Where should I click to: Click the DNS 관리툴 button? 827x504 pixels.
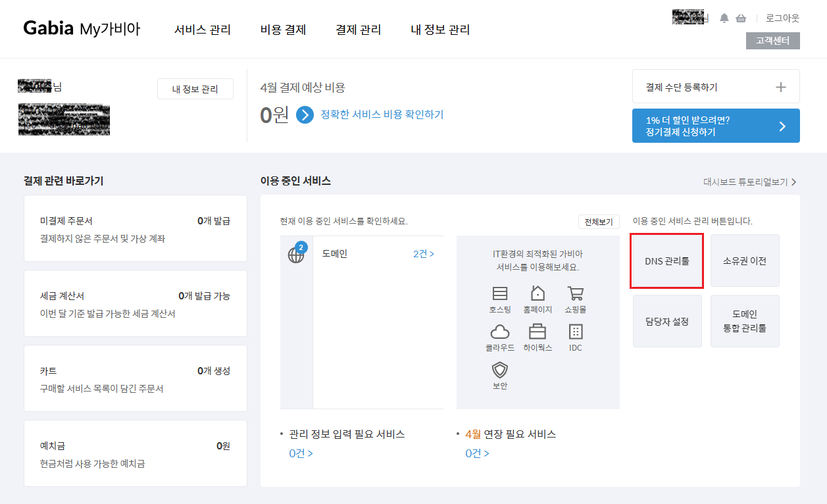click(666, 261)
